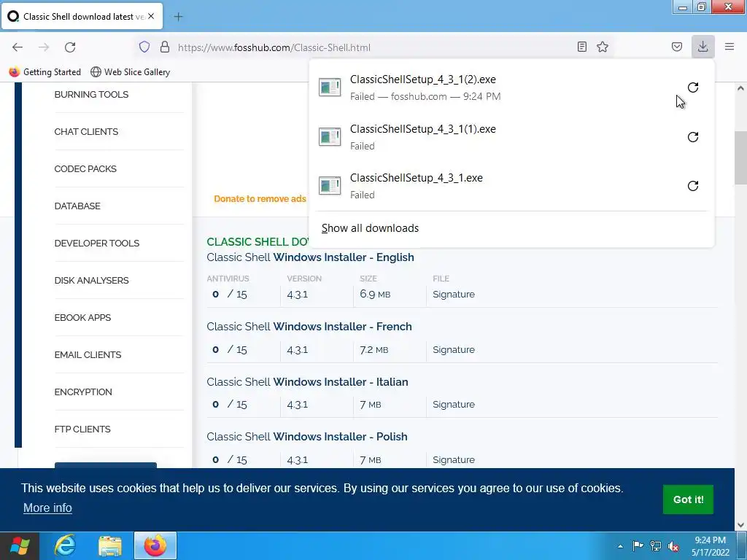
Task: Open network tray icon
Action: coord(656,545)
